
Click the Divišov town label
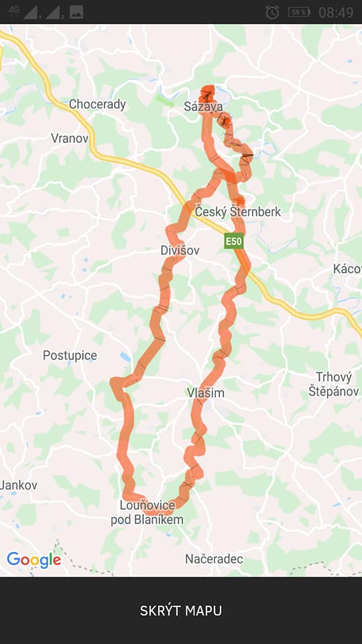pos(180,250)
